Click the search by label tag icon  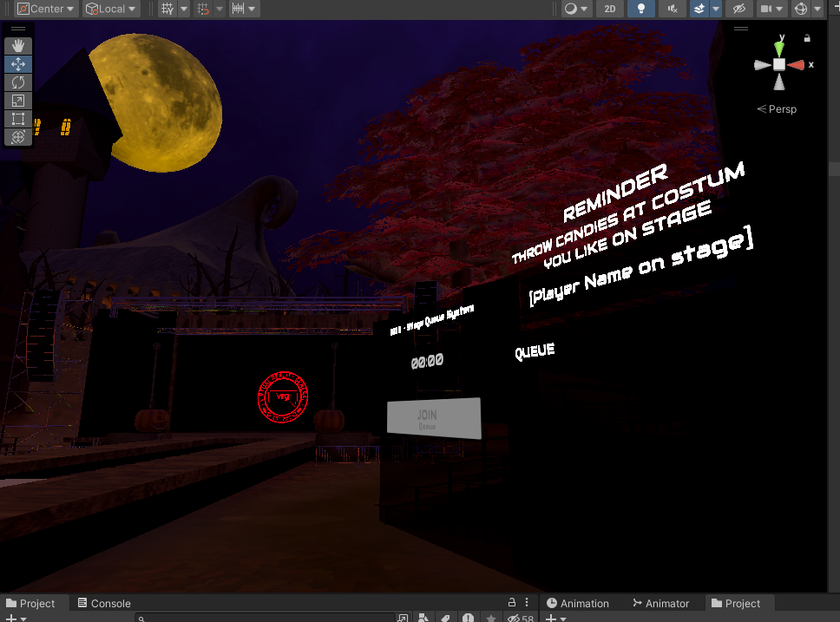click(445, 618)
